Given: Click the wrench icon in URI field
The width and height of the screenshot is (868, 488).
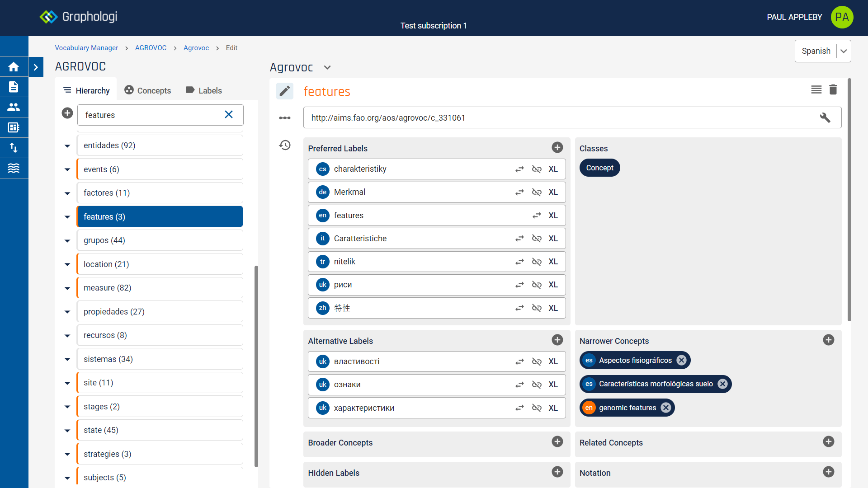Looking at the screenshot, I should tap(825, 118).
